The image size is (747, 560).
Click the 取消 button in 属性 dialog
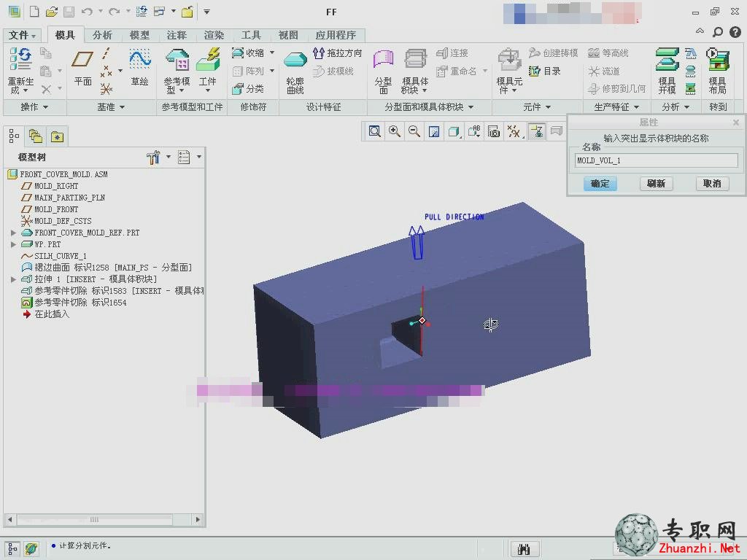click(712, 183)
